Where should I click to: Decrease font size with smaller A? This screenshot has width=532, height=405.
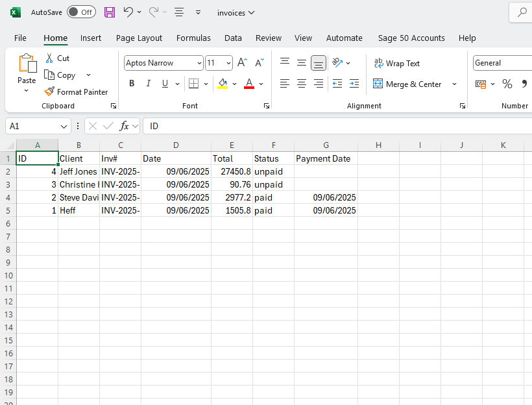pos(260,63)
